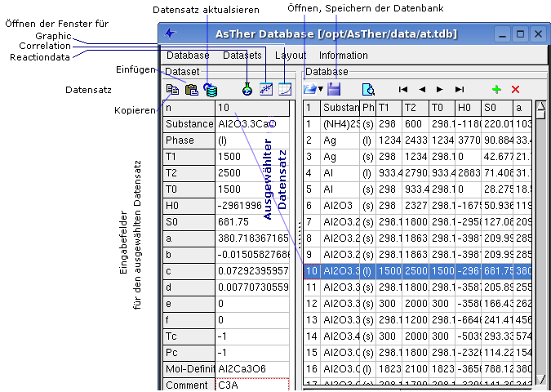The width and height of the screenshot is (551, 392).
Task: Close the AsTher Database window
Action: coord(538,34)
